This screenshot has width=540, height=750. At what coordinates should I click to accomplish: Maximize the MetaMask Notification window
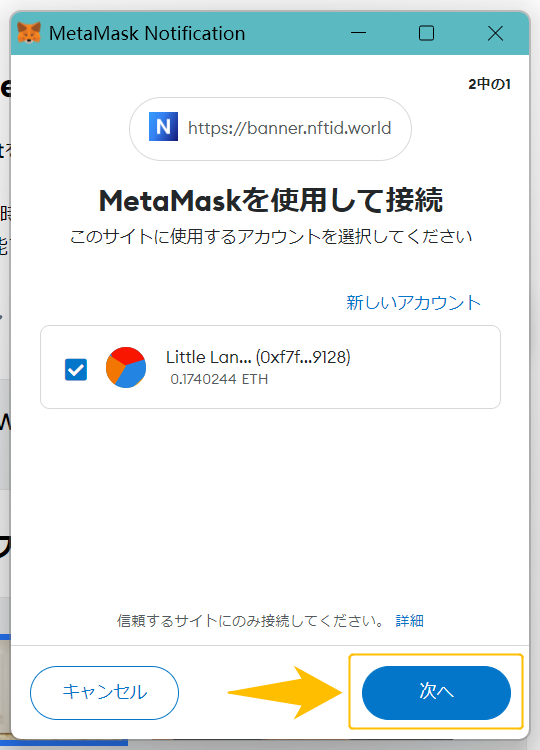coord(426,33)
